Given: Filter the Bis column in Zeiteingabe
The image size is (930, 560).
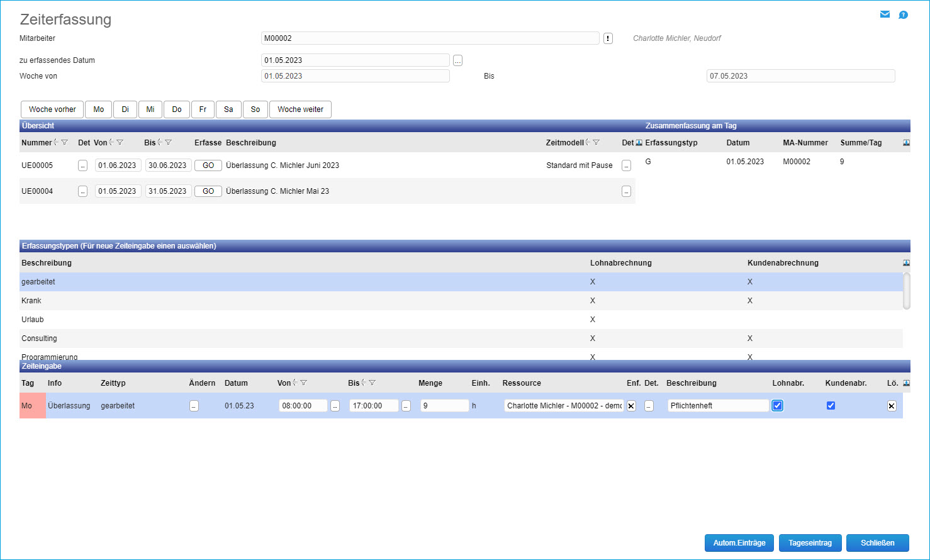Looking at the screenshot, I should [372, 383].
